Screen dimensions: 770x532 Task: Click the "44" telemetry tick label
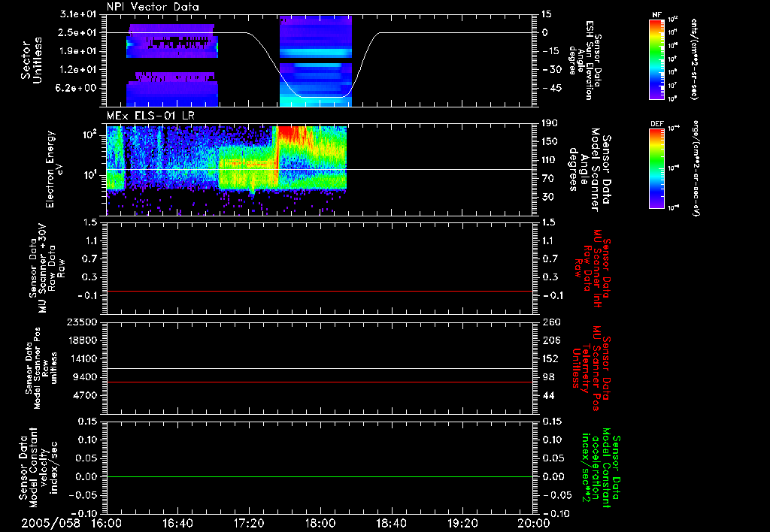click(x=548, y=395)
